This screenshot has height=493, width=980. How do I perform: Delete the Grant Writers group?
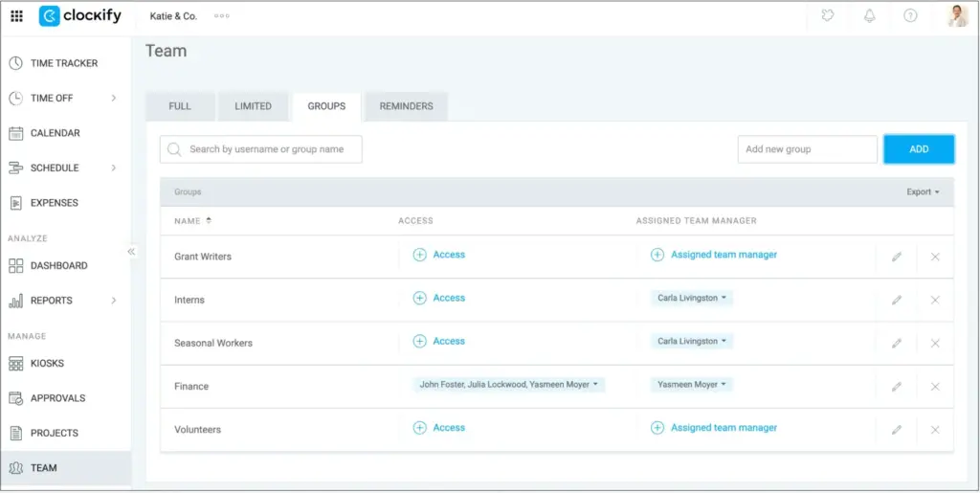pos(935,257)
